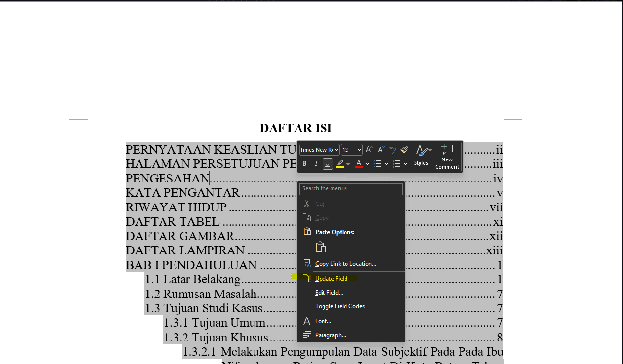Open the highlight color dropdown arrow
Image resolution: width=623 pixels, height=364 pixels.
pyautogui.click(x=348, y=164)
